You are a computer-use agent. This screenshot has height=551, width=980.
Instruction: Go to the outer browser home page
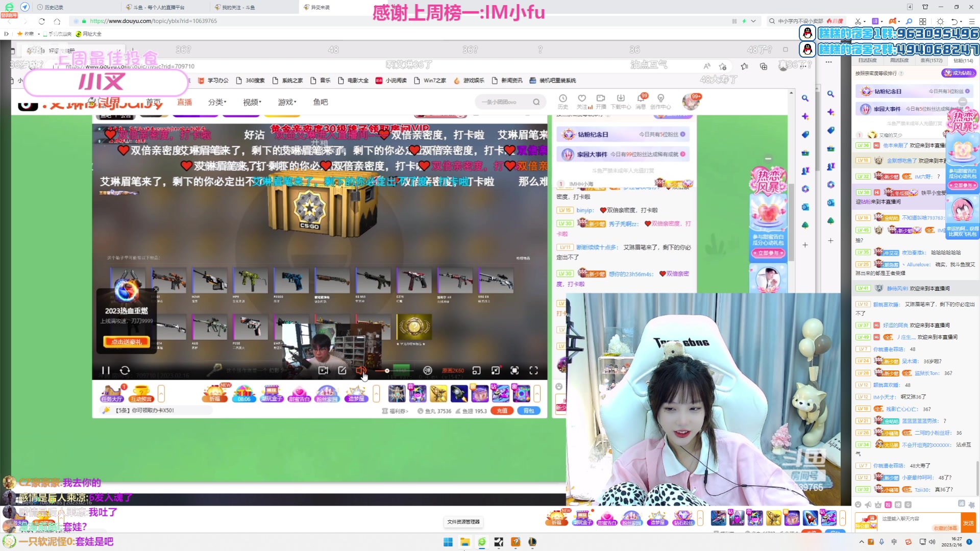[x=57, y=21]
